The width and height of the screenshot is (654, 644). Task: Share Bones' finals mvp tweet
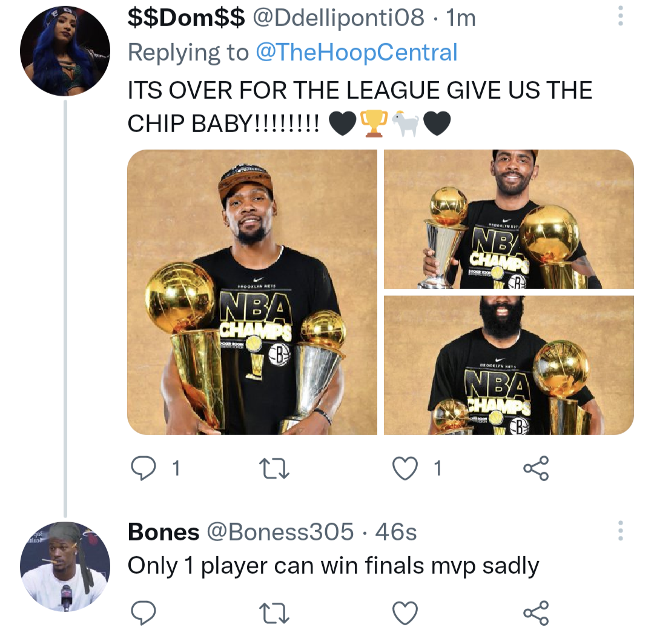pyautogui.click(x=535, y=613)
